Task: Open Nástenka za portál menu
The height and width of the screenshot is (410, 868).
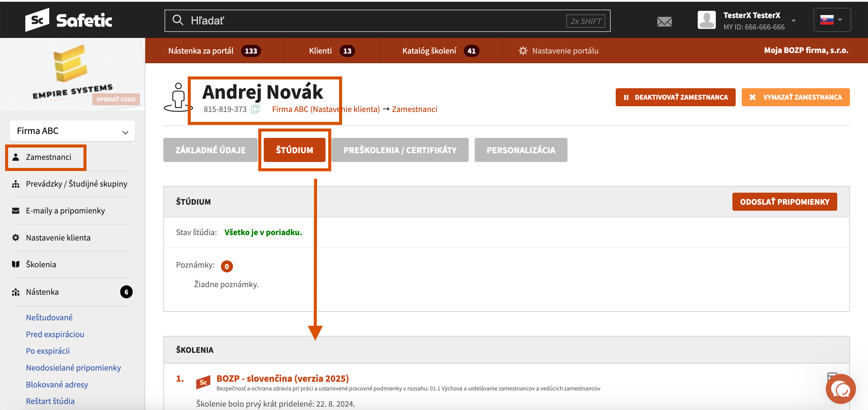Action: [214, 51]
